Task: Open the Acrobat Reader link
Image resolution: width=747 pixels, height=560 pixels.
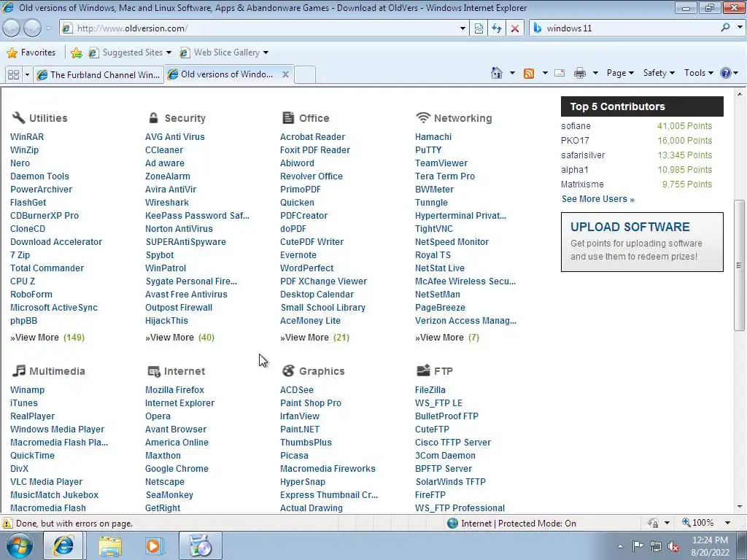Action: (x=312, y=136)
